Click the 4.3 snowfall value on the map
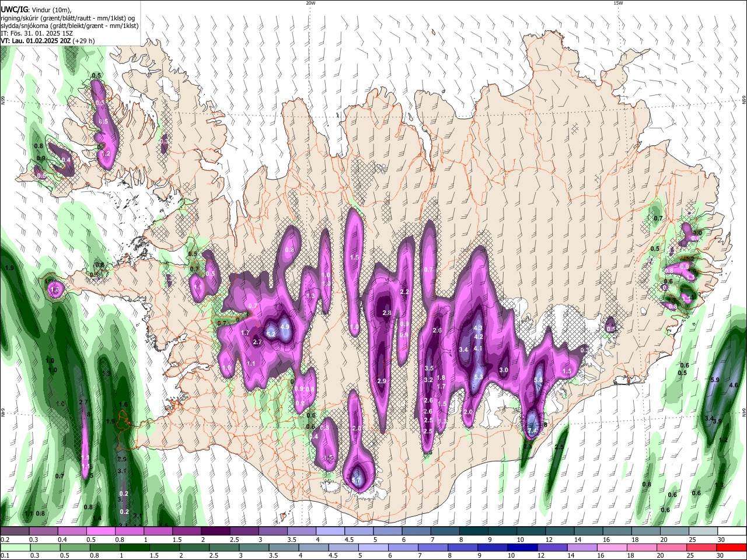The height and width of the screenshot is (560, 747). point(478,329)
